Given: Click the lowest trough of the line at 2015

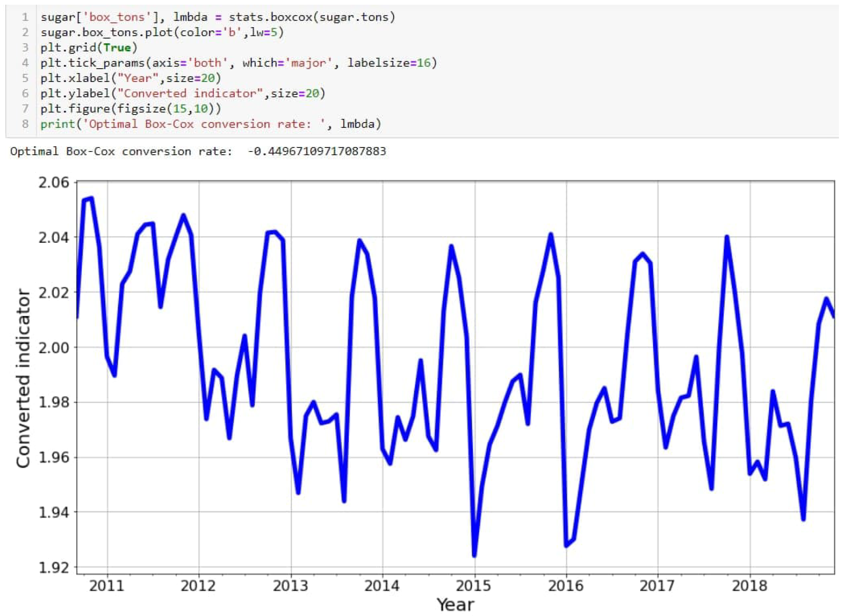Looking at the screenshot, I should click(474, 556).
